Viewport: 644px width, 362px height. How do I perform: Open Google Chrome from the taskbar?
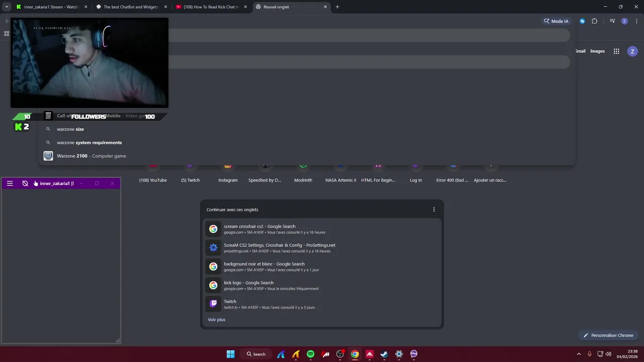point(355,354)
